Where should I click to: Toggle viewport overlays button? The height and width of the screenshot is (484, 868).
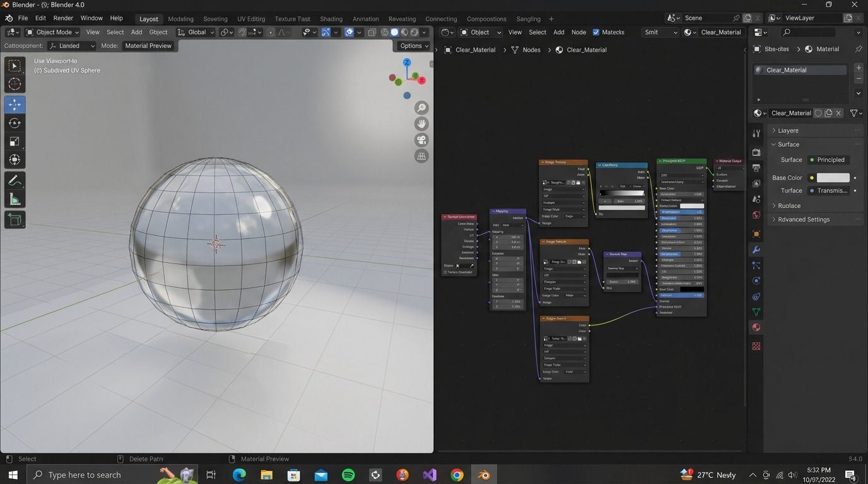click(x=349, y=32)
